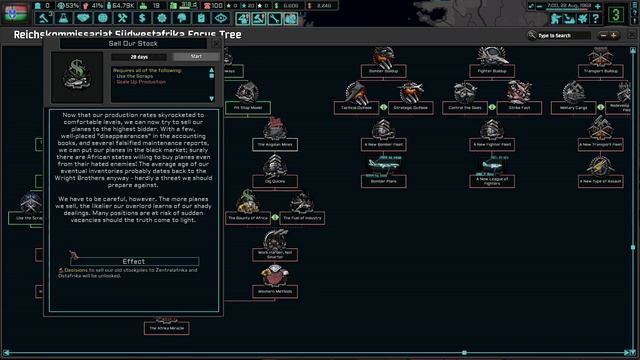The width and height of the screenshot is (640, 360).
Task: Zoom in focus tree with plus
Action: [x=613, y=36]
